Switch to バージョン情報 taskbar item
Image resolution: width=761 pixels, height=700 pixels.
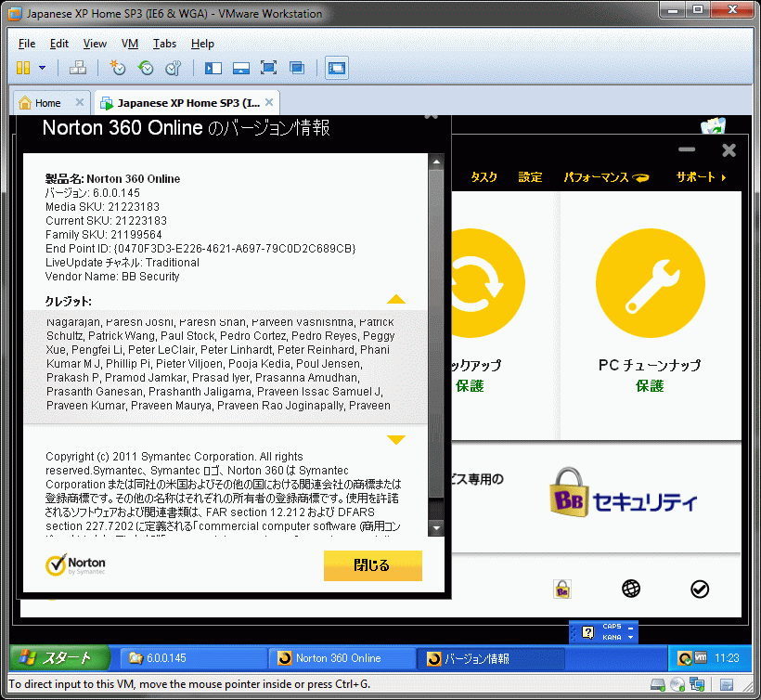(x=491, y=658)
